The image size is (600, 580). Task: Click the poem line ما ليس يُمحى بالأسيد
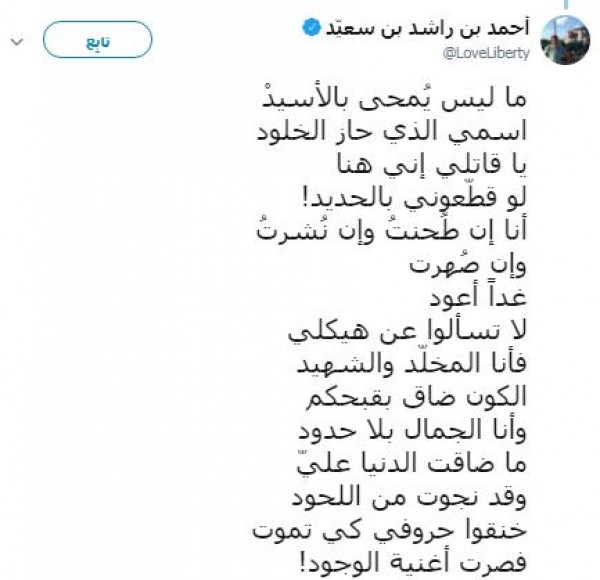tap(395, 99)
